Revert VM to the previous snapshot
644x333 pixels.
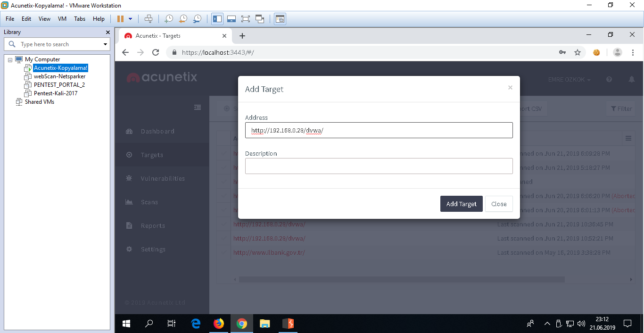click(x=183, y=19)
